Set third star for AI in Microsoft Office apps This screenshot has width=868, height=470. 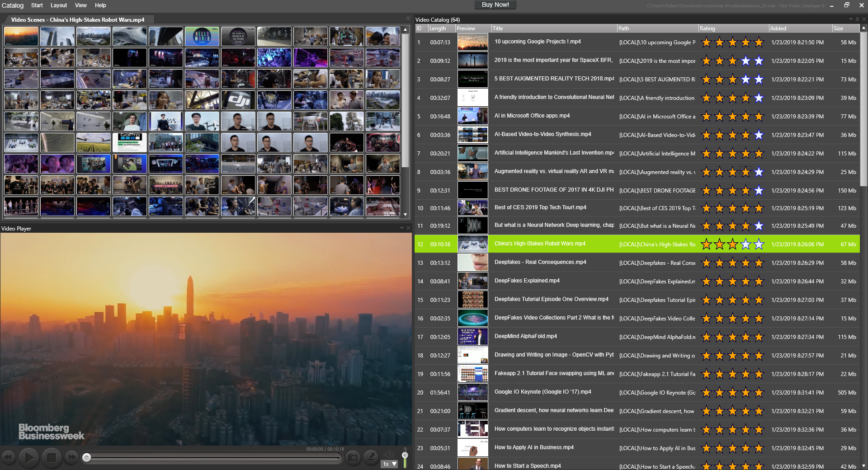[733, 117]
